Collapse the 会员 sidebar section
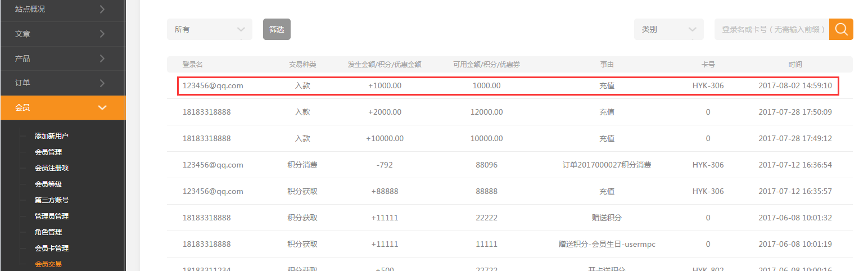Screen dimensions: 868x271 tap(62, 107)
